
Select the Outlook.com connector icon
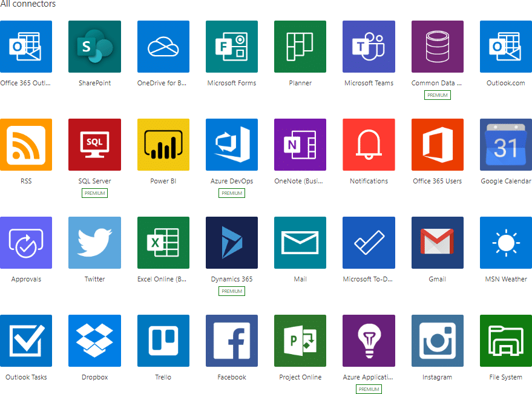506,47
